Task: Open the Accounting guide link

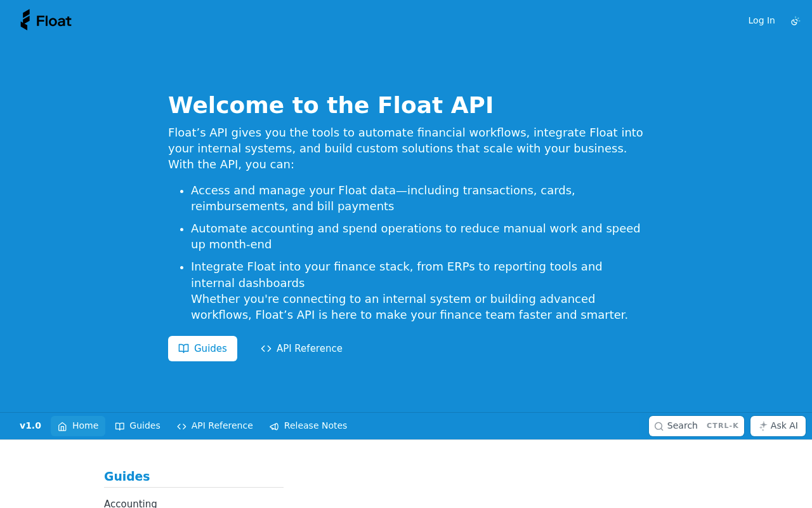Action: coord(131,503)
